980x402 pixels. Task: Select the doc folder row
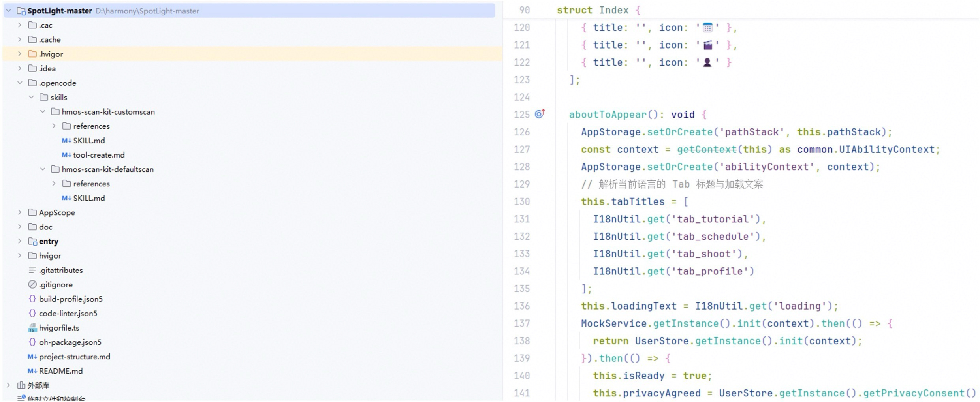(253, 227)
